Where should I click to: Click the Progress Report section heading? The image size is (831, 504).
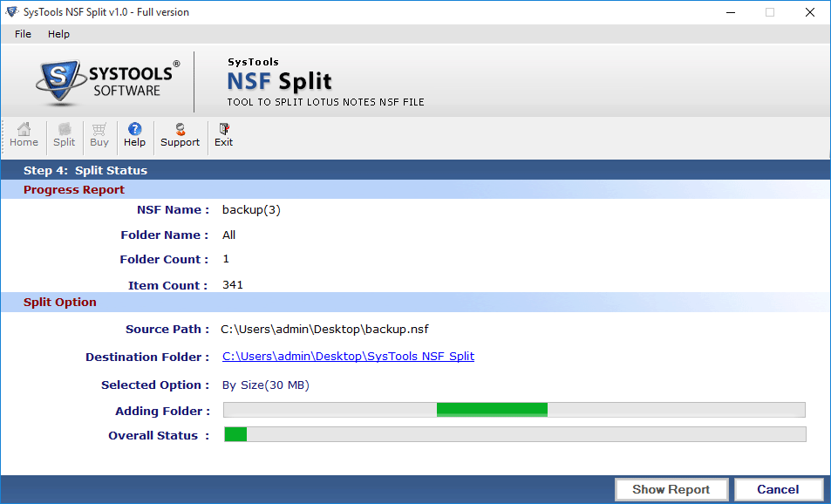point(73,190)
